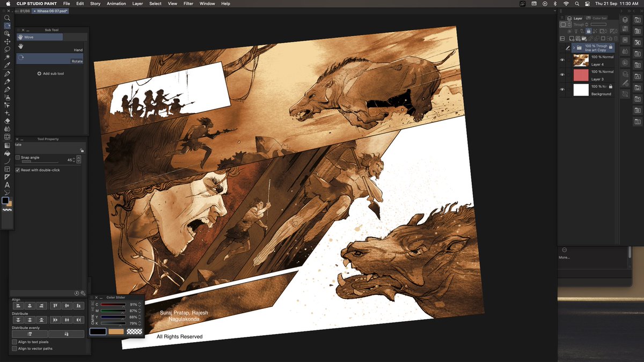Align top edges in Align panel

tap(55, 305)
